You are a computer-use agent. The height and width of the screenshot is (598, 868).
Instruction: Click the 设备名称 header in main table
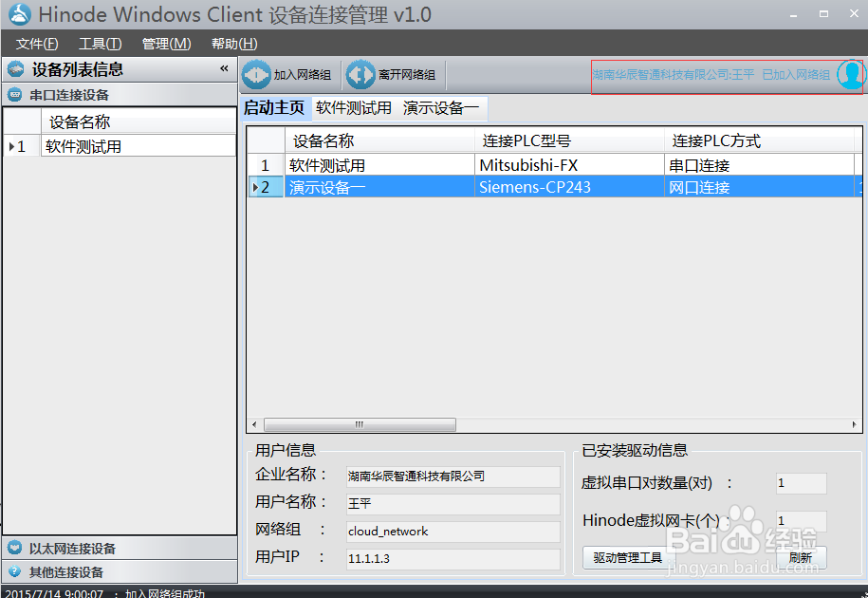379,140
